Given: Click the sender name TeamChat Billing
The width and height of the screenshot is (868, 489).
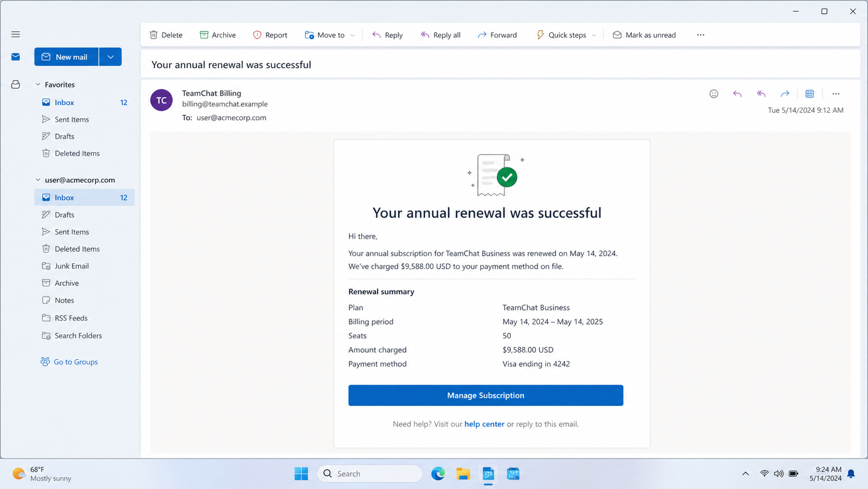Looking at the screenshot, I should (x=211, y=93).
